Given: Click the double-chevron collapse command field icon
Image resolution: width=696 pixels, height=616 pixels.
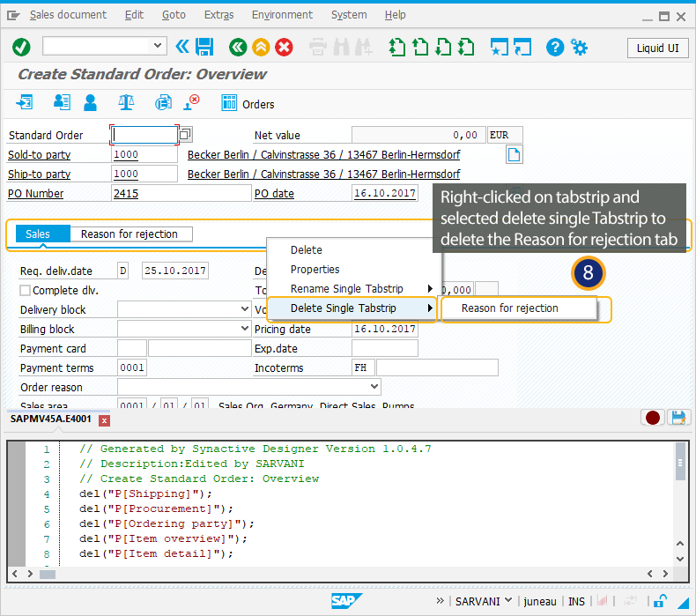Looking at the screenshot, I should coord(182,46).
